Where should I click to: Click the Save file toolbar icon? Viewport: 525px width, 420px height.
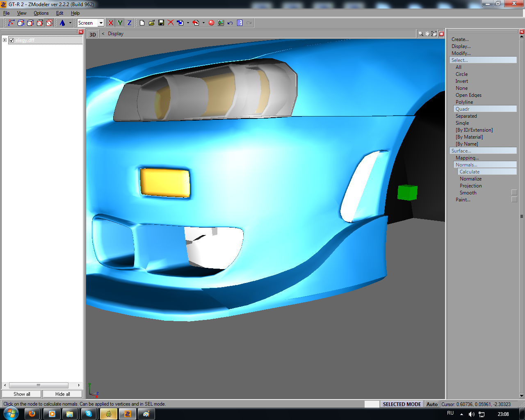[161, 23]
